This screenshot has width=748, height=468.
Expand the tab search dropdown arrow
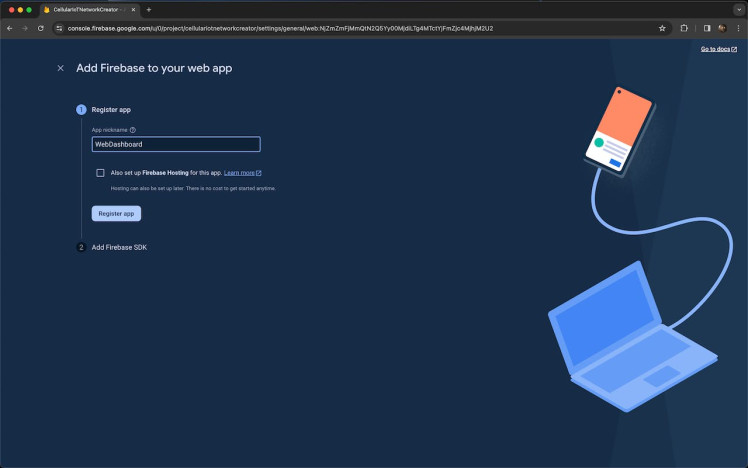click(739, 10)
